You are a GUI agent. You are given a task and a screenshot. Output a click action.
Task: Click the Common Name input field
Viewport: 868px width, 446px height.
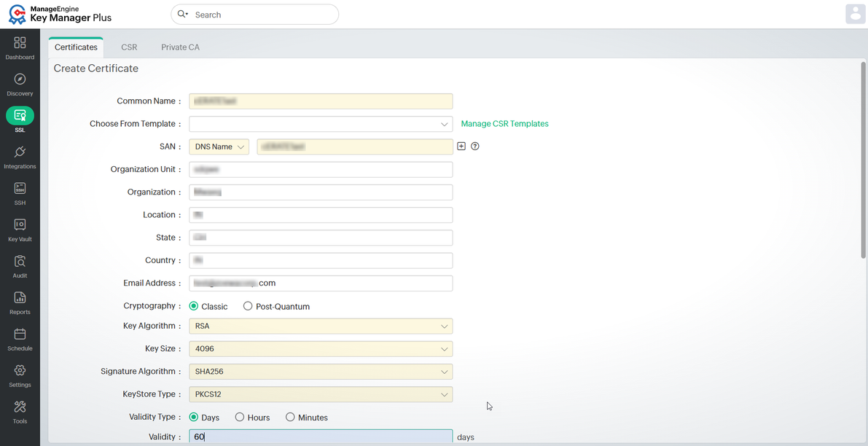point(321,101)
